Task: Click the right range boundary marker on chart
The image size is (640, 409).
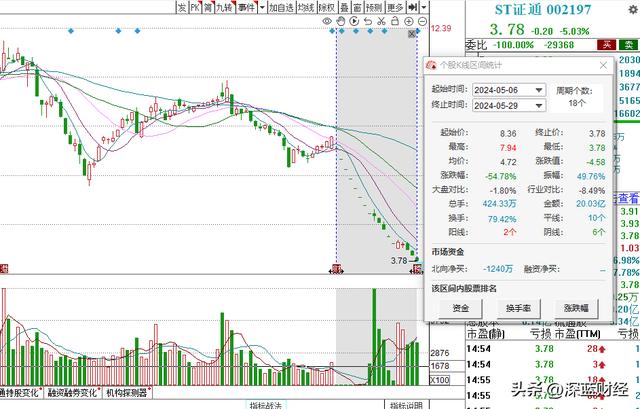Action: 417,269
